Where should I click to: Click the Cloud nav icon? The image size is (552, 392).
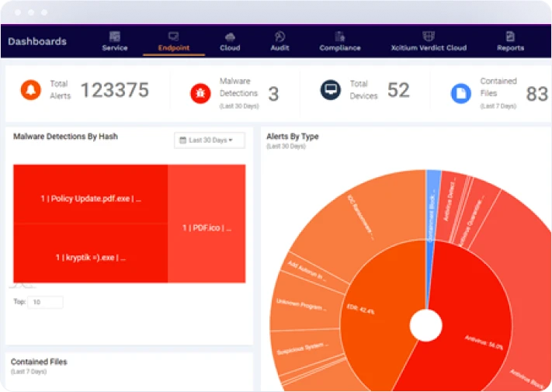230,36
